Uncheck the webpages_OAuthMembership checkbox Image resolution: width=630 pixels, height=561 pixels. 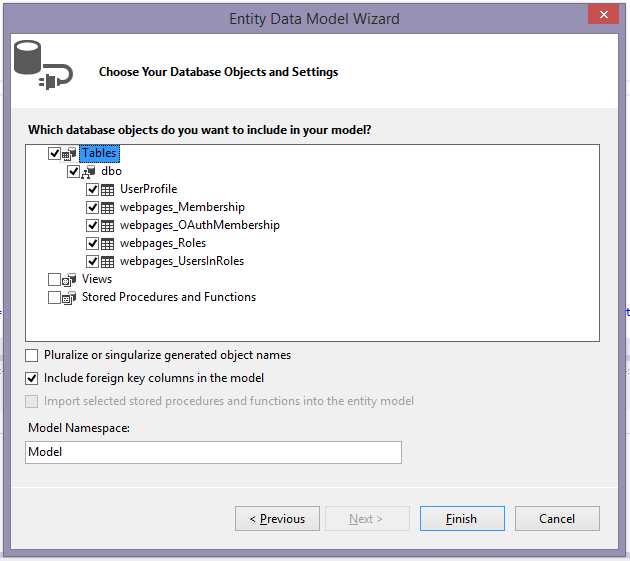pyautogui.click(x=92, y=225)
